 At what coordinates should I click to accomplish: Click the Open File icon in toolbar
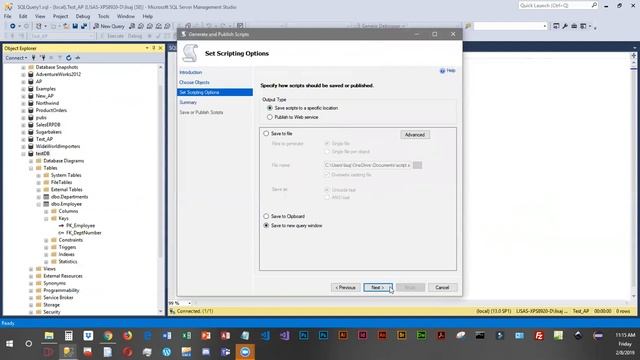pos(66,26)
